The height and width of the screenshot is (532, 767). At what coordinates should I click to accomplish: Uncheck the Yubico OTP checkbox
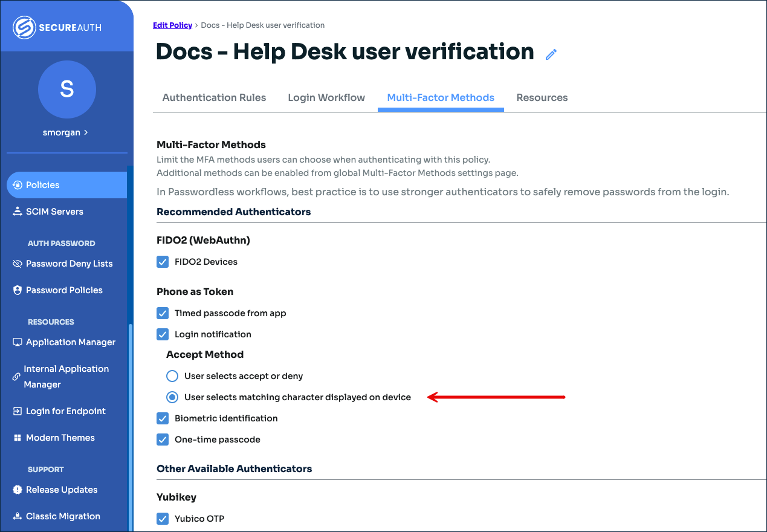(163, 519)
